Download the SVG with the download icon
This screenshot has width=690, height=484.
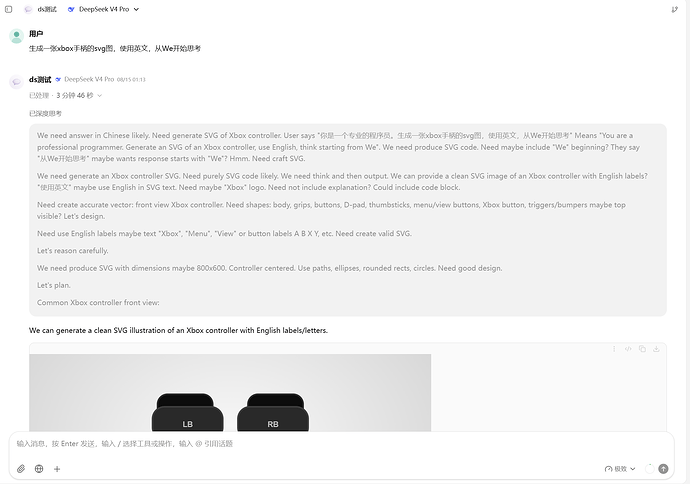point(656,349)
